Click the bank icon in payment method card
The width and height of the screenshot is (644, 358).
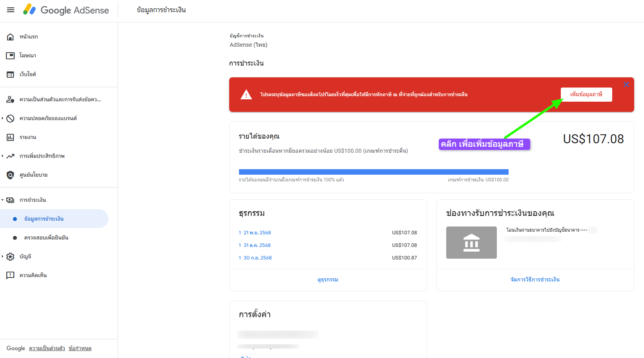coord(471,242)
